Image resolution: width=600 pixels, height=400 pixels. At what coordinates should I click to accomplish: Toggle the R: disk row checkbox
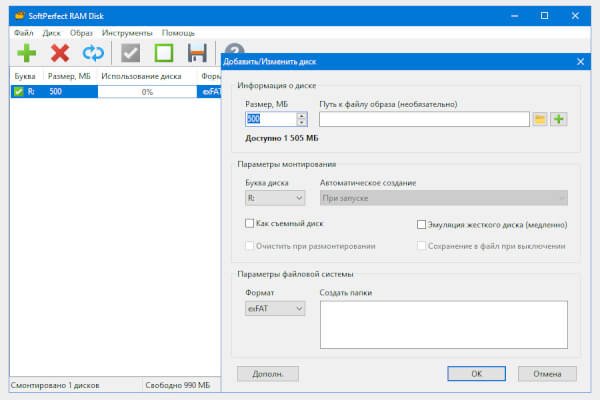(x=18, y=92)
